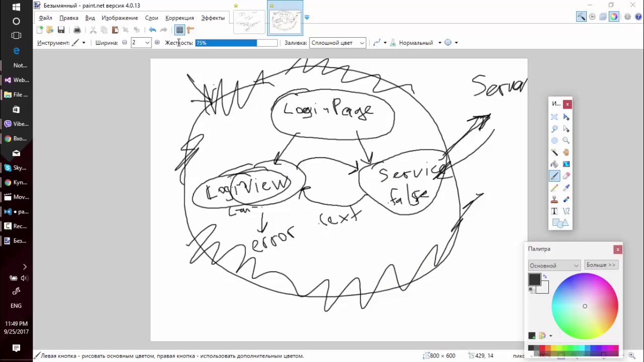The width and height of the screenshot is (644, 362).
Task: Click the secondary white color swatch
Action: click(x=543, y=289)
